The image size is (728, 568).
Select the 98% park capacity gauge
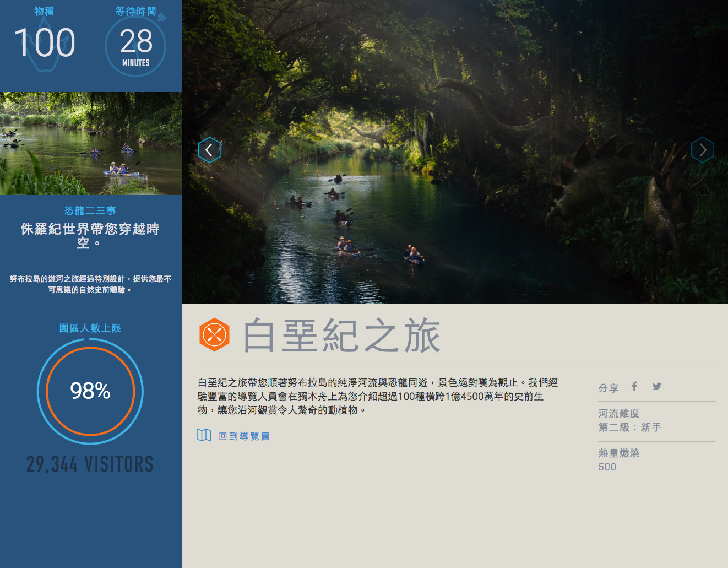pos(90,391)
